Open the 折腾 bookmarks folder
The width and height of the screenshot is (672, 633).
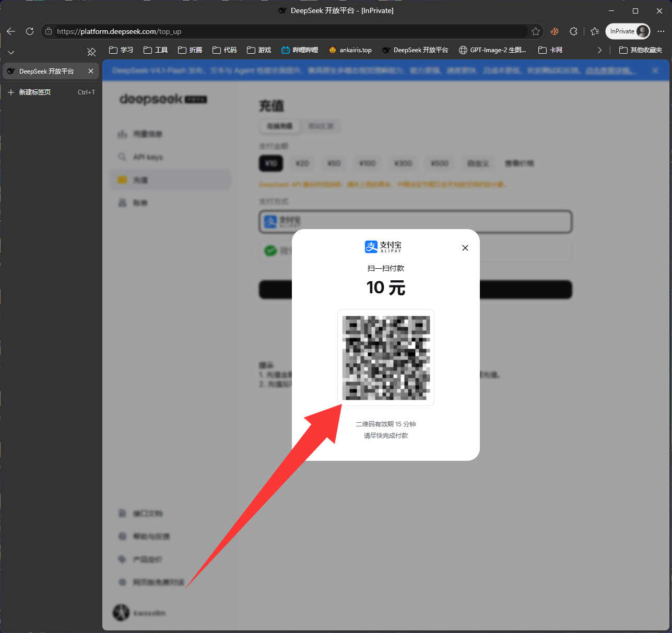click(190, 50)
